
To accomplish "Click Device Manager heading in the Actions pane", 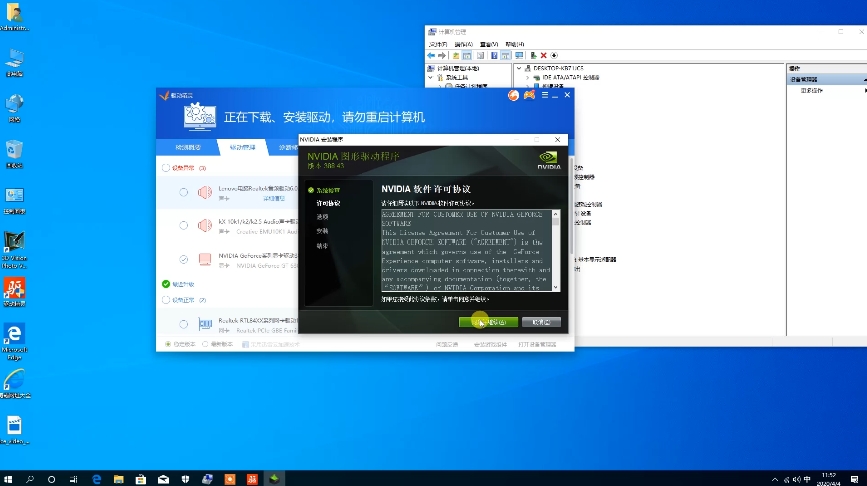I will pos(827,80).
